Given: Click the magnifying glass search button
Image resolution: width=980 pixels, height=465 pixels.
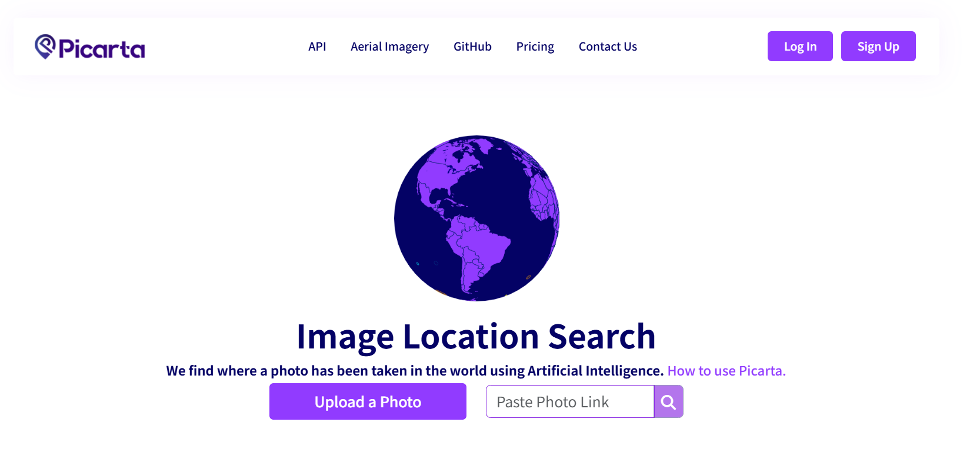Looking at the screenshot, I should point(668,401).
